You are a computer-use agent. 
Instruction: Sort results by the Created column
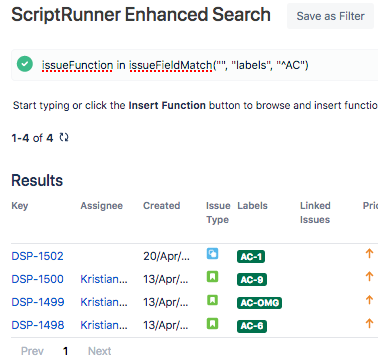tap(162, 206)
